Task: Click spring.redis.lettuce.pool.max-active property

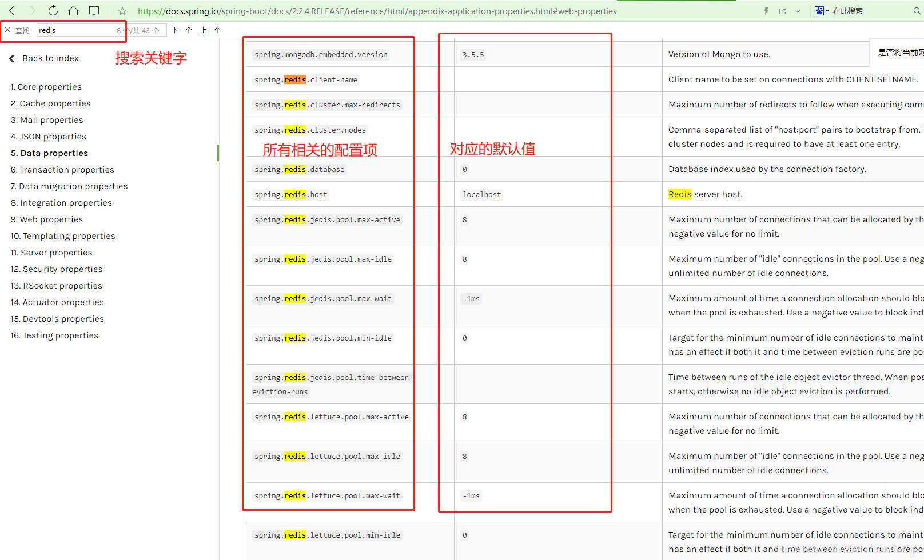Action: (x=332, y=417)
